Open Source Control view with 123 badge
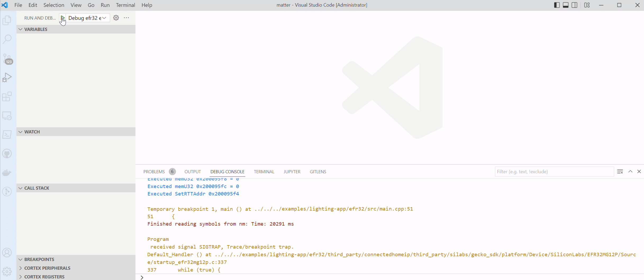 [x=7, y=59]
